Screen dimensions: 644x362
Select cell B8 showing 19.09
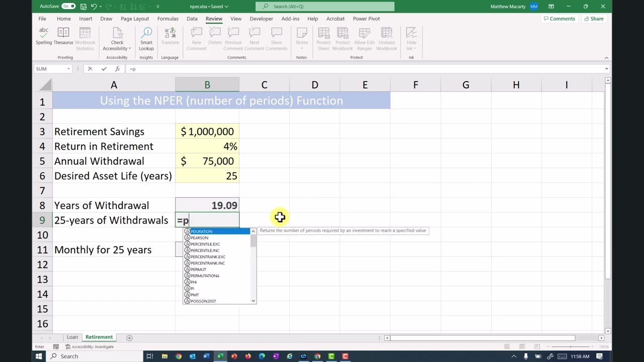coord(207,205)
